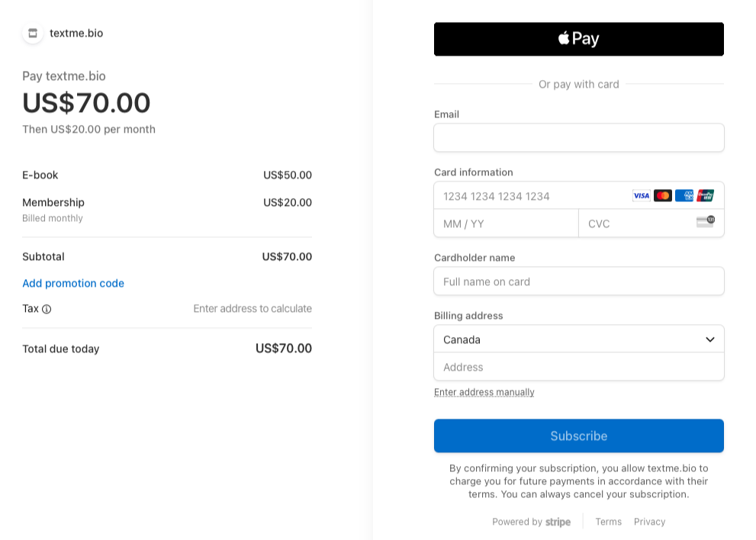Click the American Express card icon

click(684, 196)
